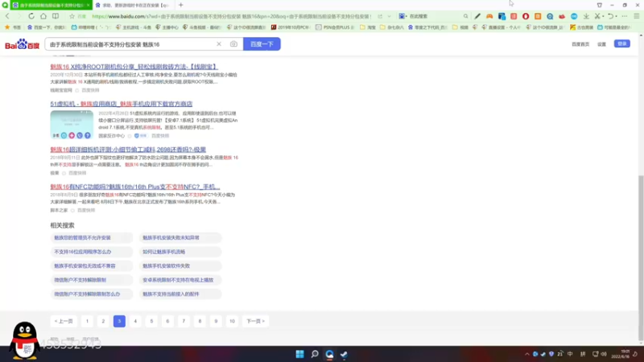
Task: Open the hamburger main menu icon
Action: 637,16
